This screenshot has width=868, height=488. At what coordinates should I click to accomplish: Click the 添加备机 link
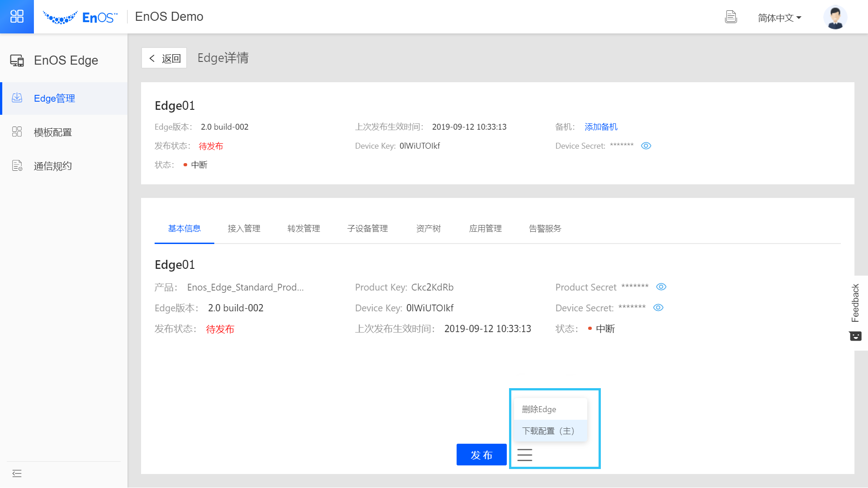(601, 127)
